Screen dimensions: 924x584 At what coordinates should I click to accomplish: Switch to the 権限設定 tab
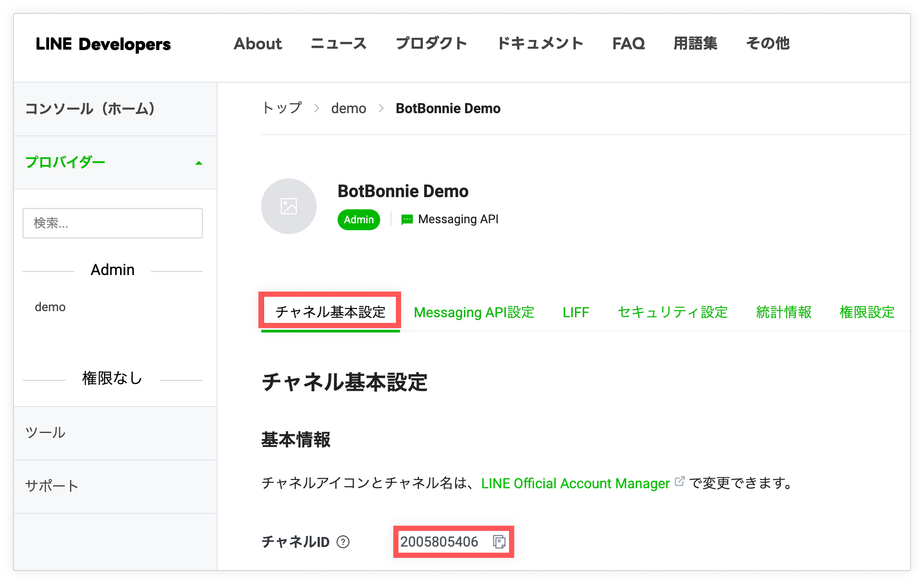867,312
